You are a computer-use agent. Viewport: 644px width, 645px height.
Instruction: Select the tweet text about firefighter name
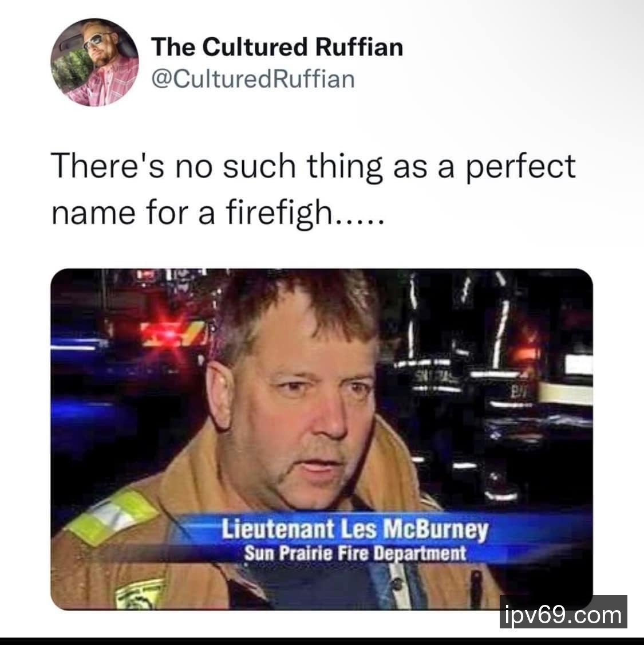pos(313,190)
